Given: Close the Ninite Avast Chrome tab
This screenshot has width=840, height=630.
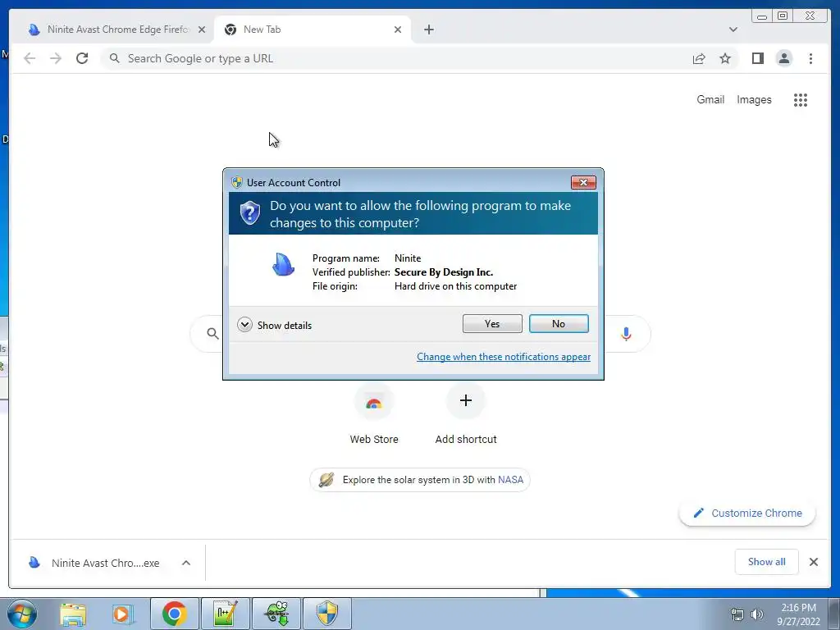Looking at the screenshot, I should point(202,30).
